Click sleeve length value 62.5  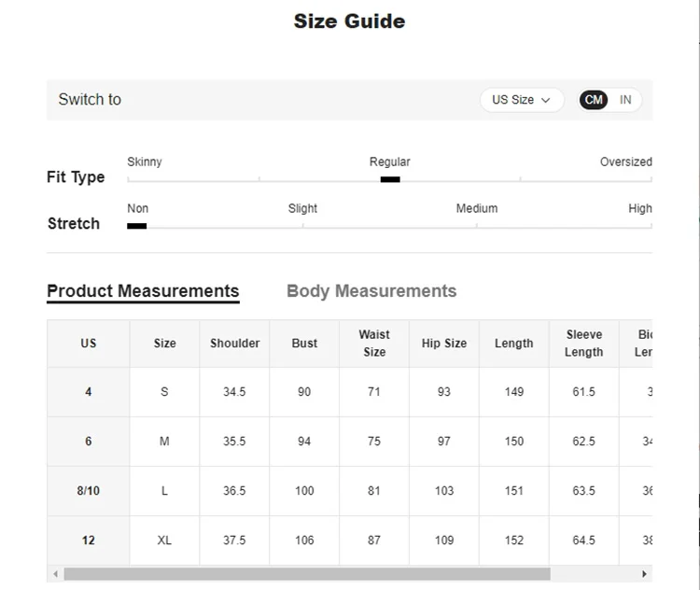click(x=584, y=442)
